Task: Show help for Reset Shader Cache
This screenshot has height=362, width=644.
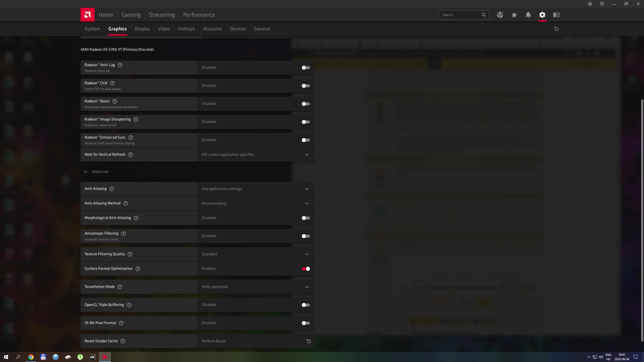Action: (123, 341)
